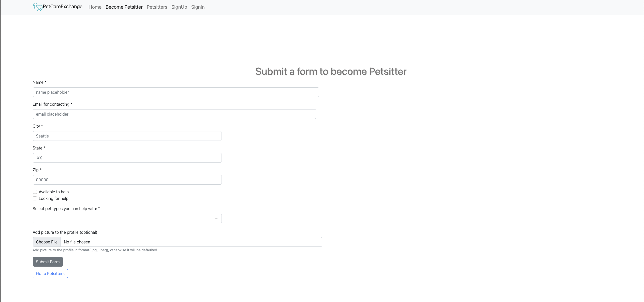This screenshot has width=644, height=302.
Task: Check the Looking for help option
Action: tap(35, 198)
